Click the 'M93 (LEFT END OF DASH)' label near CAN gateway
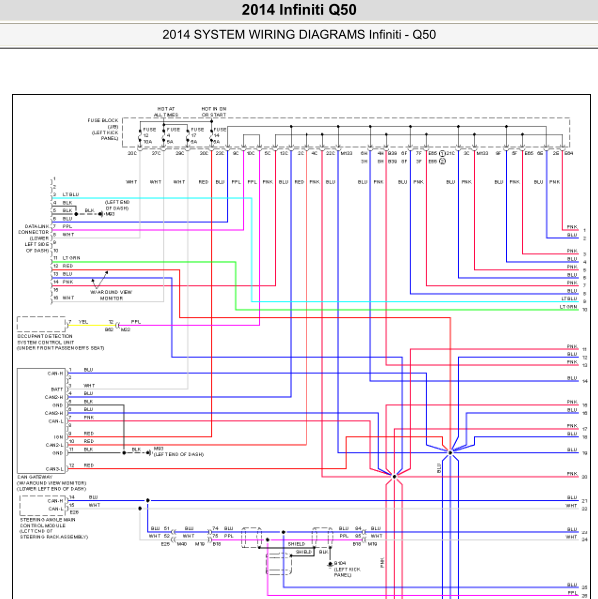Screen dimensions: 598x599 pos(179,452)
